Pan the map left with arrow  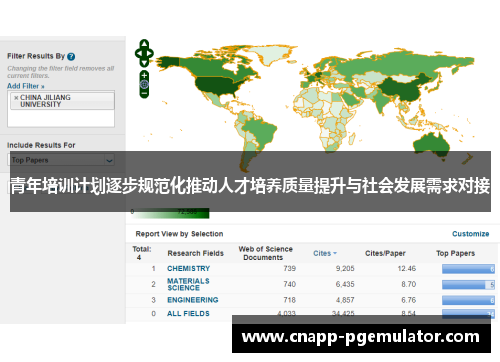pyautogui.click(x=138, y=53)
